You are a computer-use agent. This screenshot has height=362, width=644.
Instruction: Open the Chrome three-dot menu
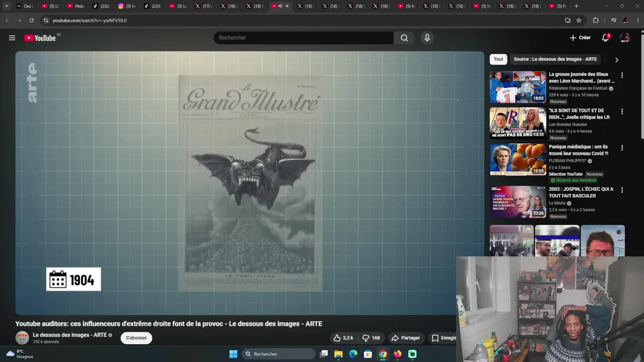638,21
